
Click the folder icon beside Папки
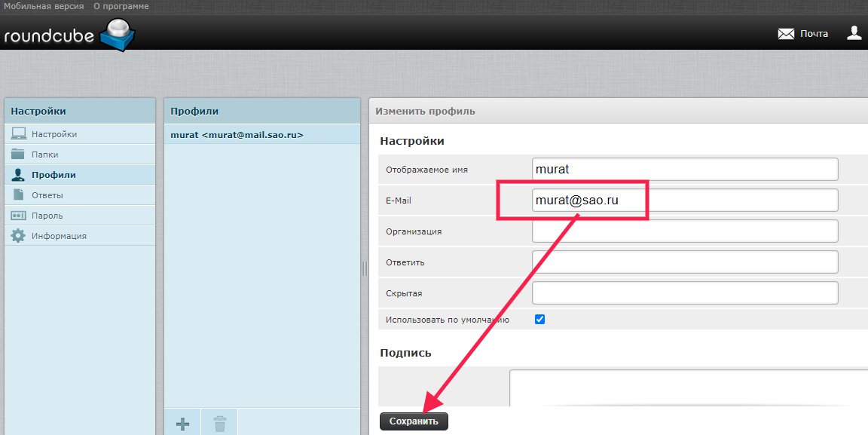(x=19, y=155)
